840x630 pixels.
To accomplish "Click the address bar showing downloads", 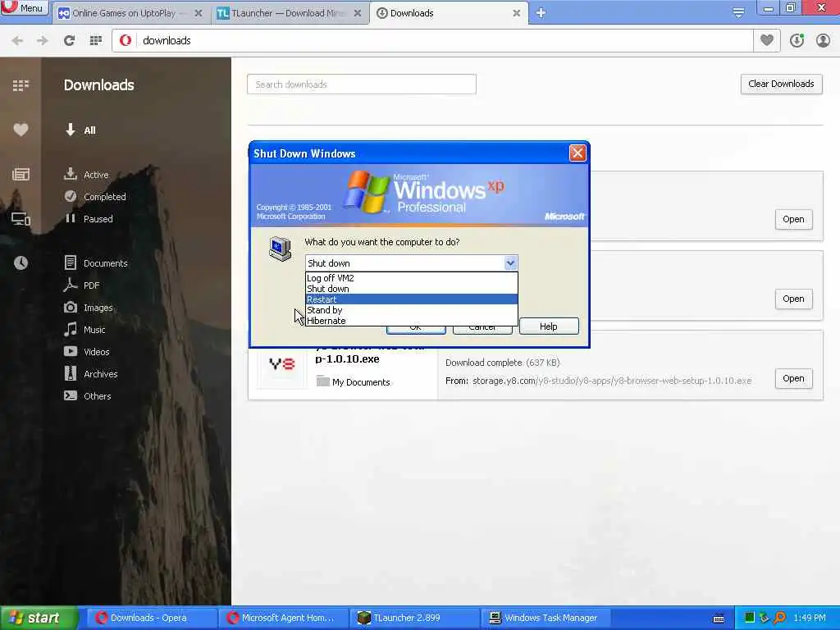I will [432, 40].
